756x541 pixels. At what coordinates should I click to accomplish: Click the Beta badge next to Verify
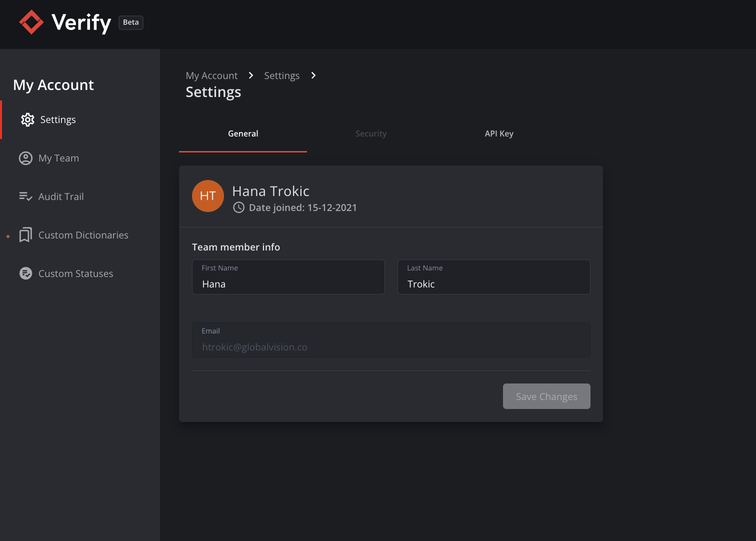pyautogui.click(x=131, y=22)
